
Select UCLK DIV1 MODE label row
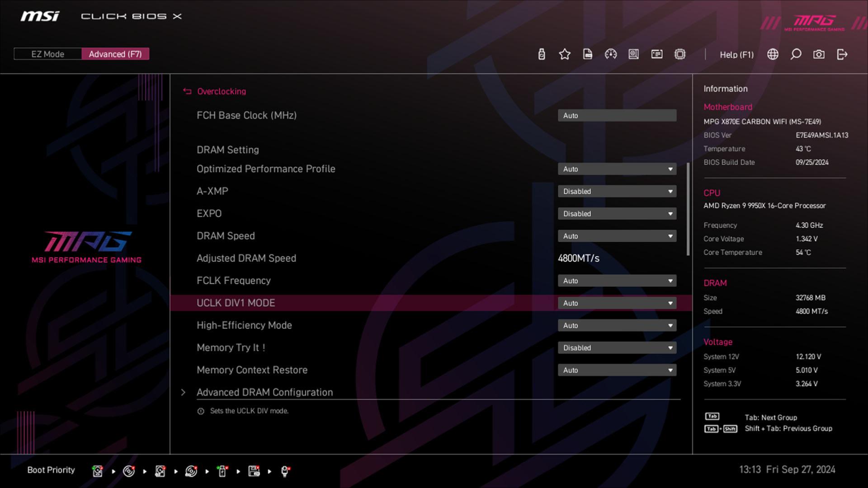(x=236, y=303)
